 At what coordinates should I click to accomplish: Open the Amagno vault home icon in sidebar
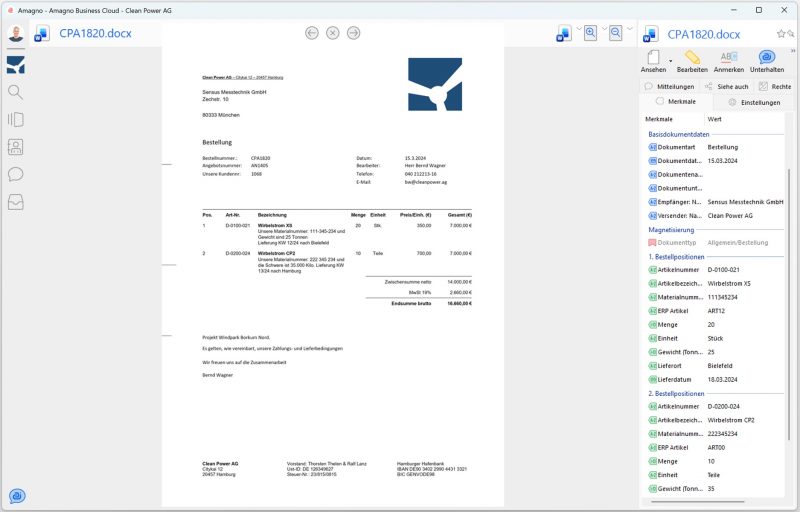tap(16, 65)
